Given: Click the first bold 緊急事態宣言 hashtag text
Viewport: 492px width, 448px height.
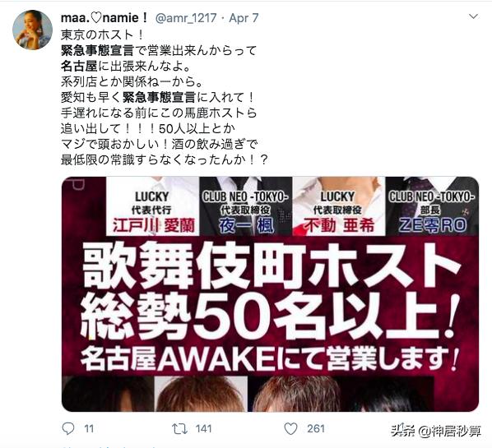Looking at the screenshot, I should [x=97, y=50].
